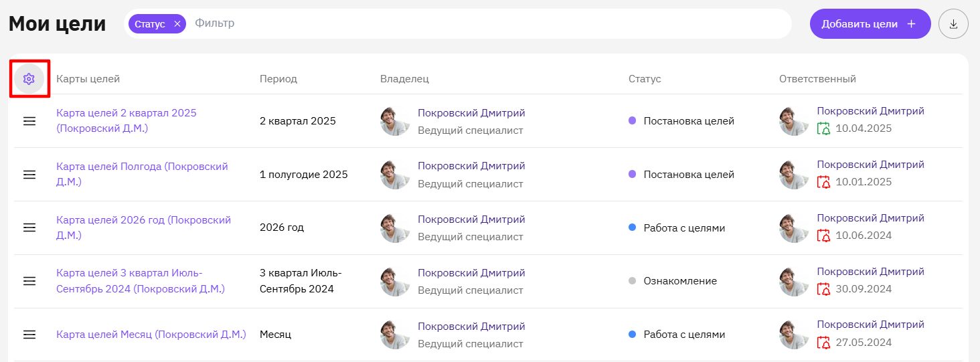Image resolution: width=980 pixels, height=362 pixels.
Task: Sort by Период column header
Action: point(278,79)
